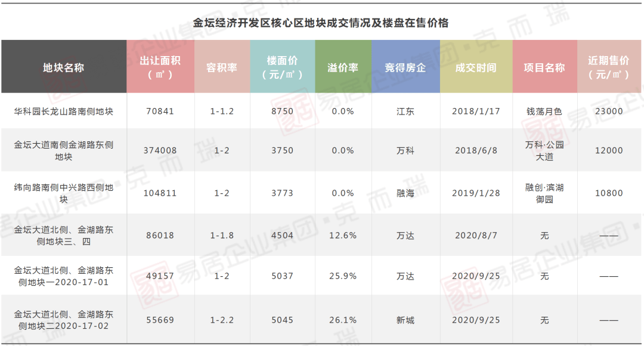Screen dimensions: 644x346
Task: Click the recent price 12000
Action: pyautogui.click(x=609, y=150)
